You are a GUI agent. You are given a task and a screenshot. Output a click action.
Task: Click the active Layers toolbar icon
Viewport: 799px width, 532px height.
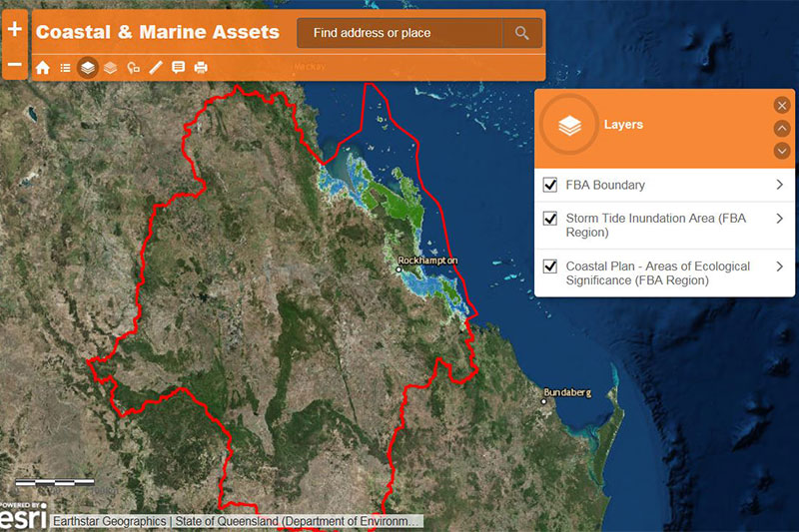(x=88, y=68)
